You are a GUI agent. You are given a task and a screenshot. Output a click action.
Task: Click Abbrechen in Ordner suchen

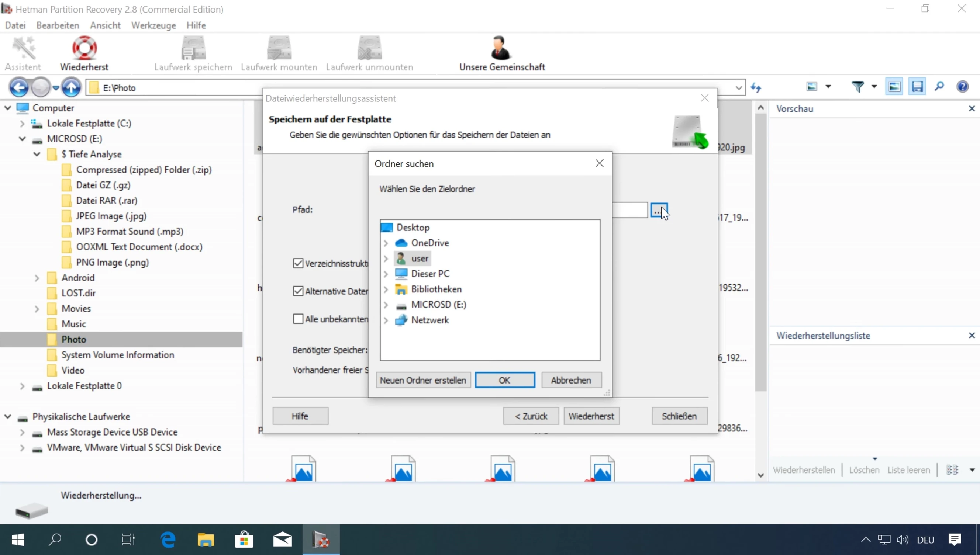(x=571, y=380)
